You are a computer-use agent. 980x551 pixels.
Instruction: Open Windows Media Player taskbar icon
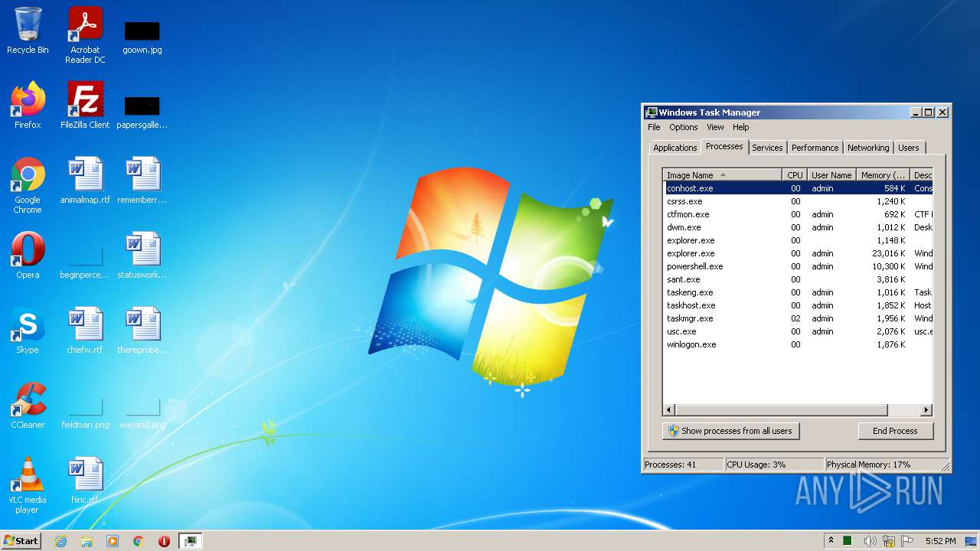coord(113,541)
